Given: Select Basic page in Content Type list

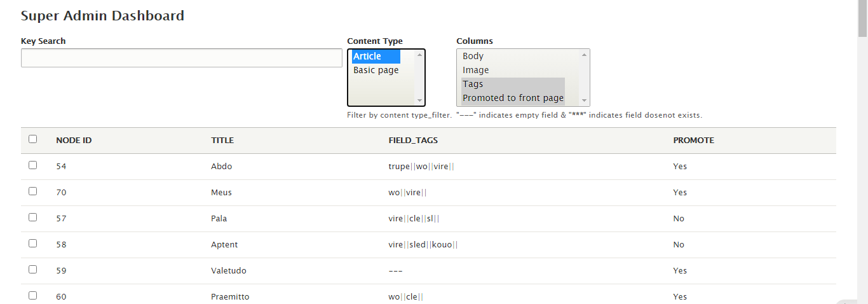Looking at the screenshot, I should click(x=376, y=70).
